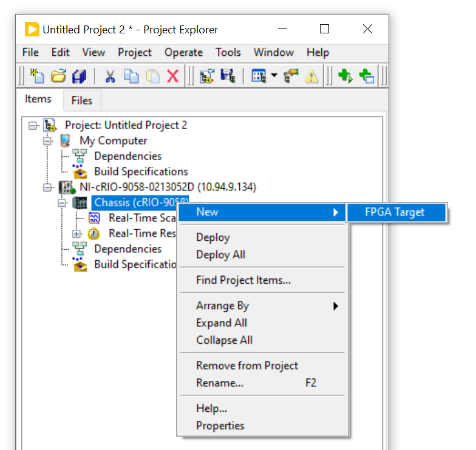
Task: Click the LabVIEW logo in title bar
Action: (32, 29)
